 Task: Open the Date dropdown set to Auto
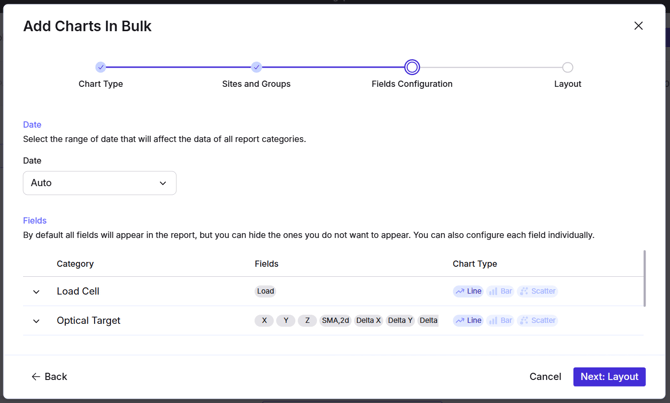[x=100, y=183]
